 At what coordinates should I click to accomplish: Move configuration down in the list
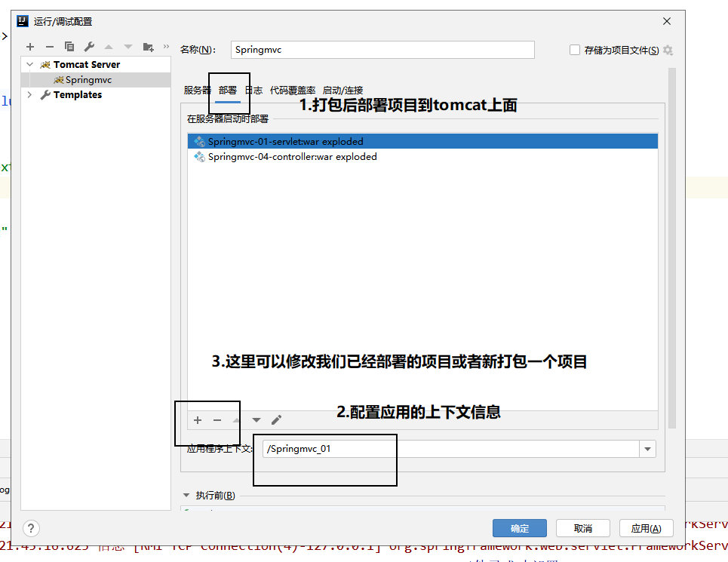[128, 47]
